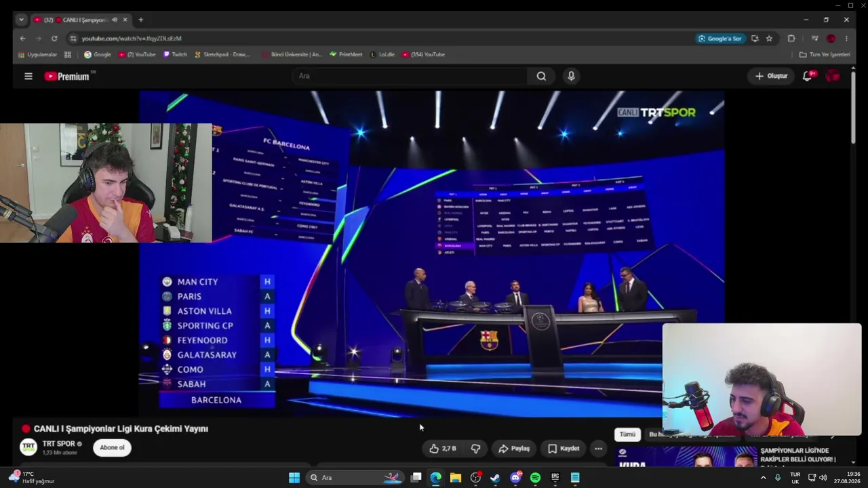Click the TRT SPOR live video player
The height and width of the screenshot is (488, 868).
click(x=432, y=254)
